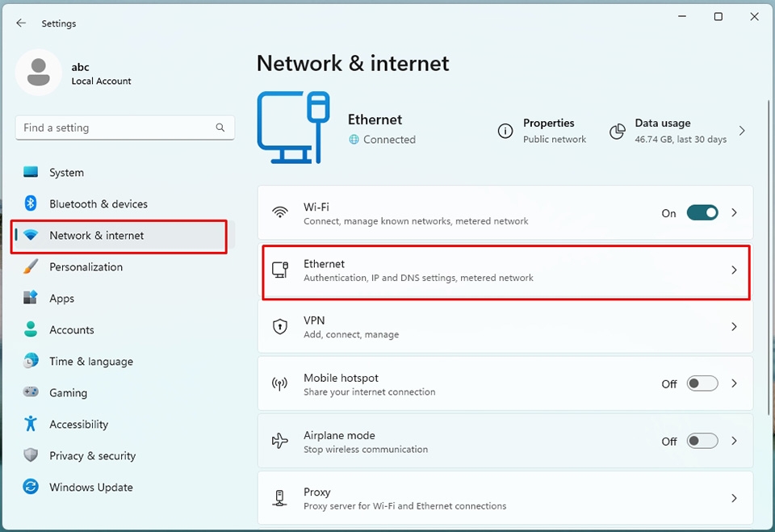Enable the Mobile hotspot toggle
775x532 pixels.
(x=702, y=383)
